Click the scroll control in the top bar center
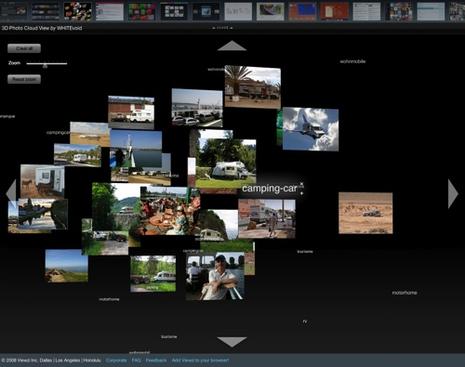The width and height of the screenshot is (465, 367). pyautogui.click(x=222, y=28)
